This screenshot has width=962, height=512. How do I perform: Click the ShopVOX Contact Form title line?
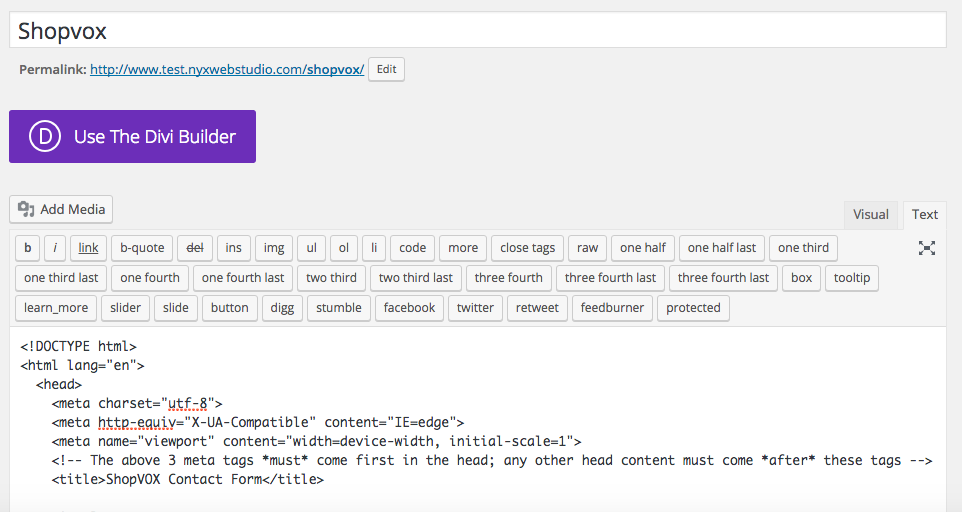[x=188, y=480]
